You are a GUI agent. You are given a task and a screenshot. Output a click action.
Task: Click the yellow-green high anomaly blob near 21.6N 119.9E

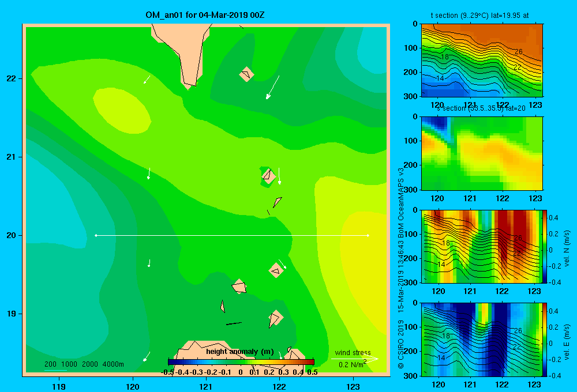(121, 110)
